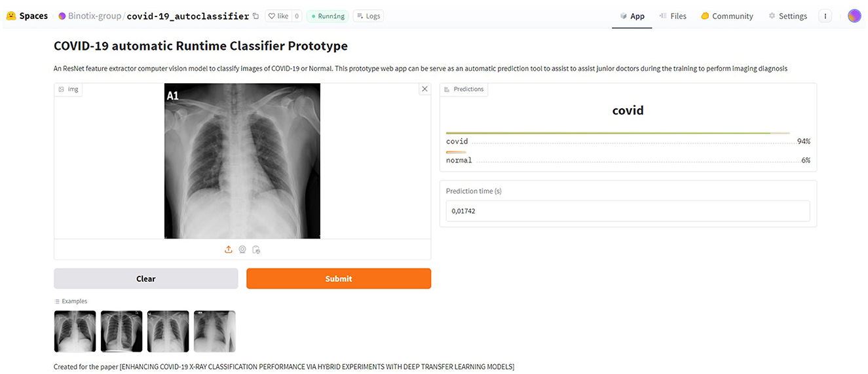The height and width of the screenshot is (374, 868).
Task: Go to the Settings tab
Action: 788,16
